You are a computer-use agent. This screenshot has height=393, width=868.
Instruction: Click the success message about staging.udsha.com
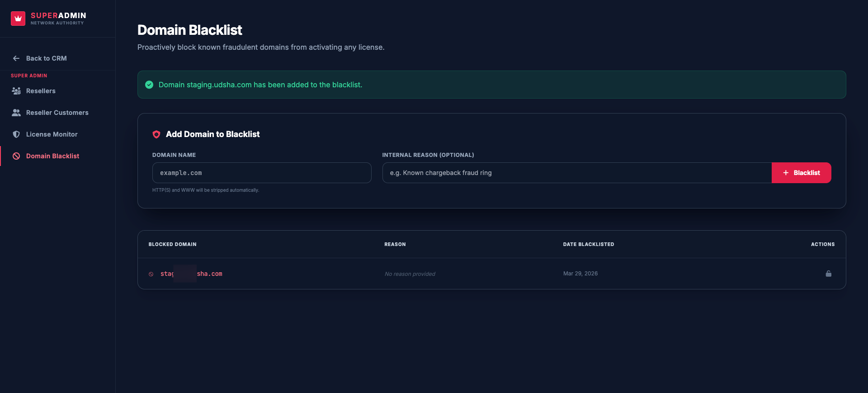pyautogui.click(x=260, y=85)
